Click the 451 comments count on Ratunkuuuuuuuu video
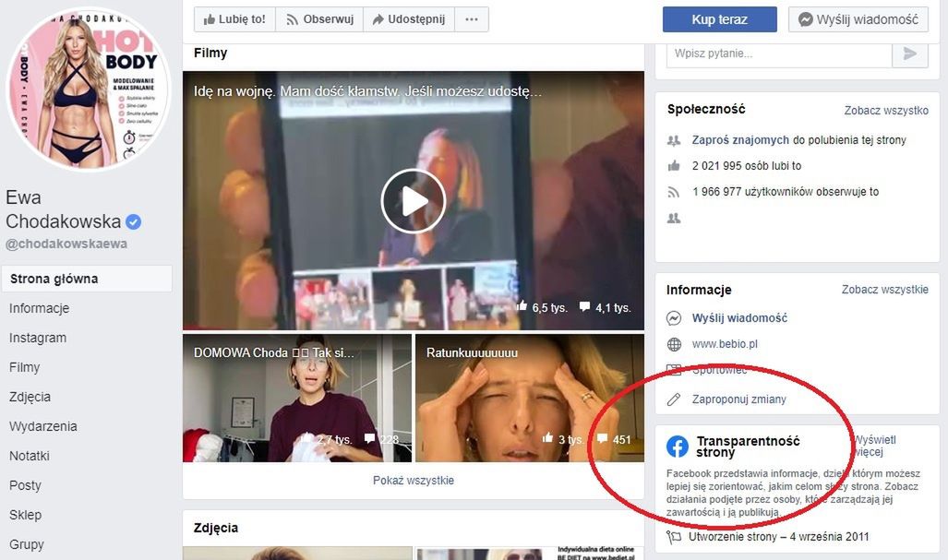Screen dimensions: 948x560 (621, 439)
